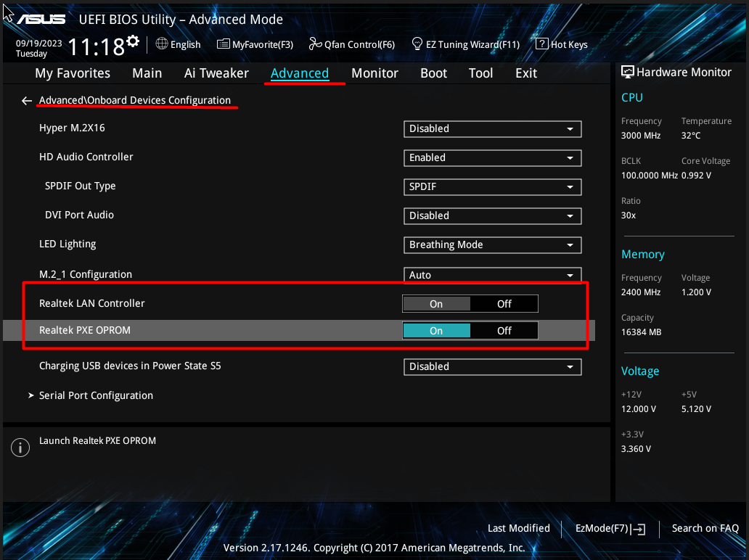The height and width of the screenshot is (560, 749).
Task: Launch EZ Tuning Wizard lightbulb icon
Action: pyautogui.click(x=417, y=44)
